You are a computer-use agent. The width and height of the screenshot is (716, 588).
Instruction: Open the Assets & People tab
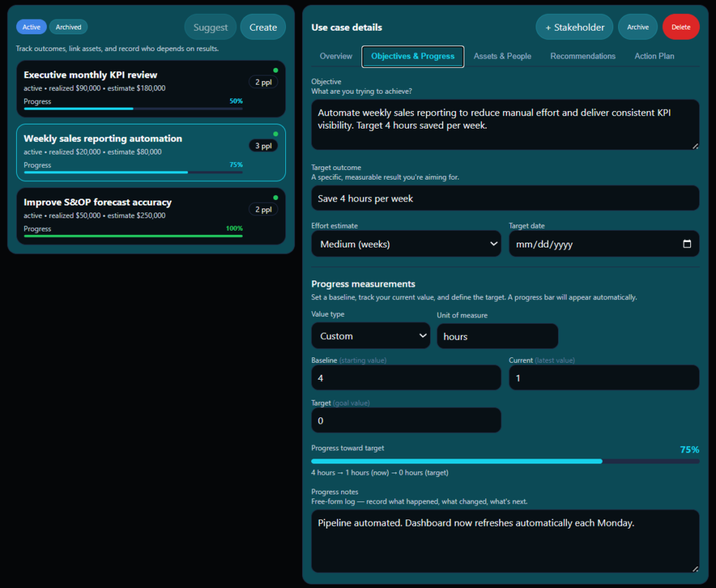click(x=502, y=56)
